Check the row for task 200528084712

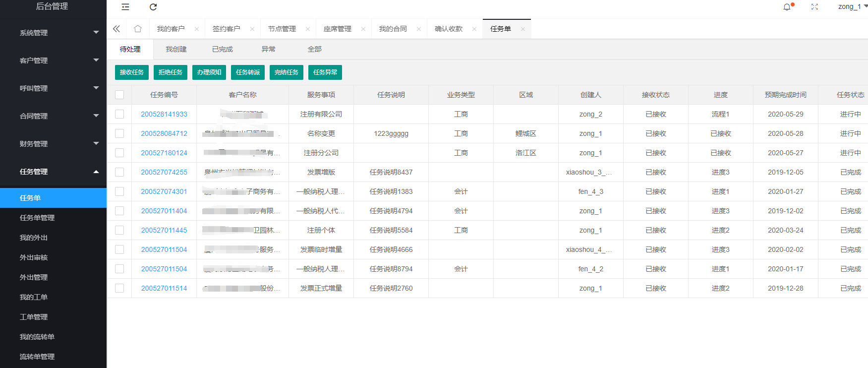coord(119,133)
